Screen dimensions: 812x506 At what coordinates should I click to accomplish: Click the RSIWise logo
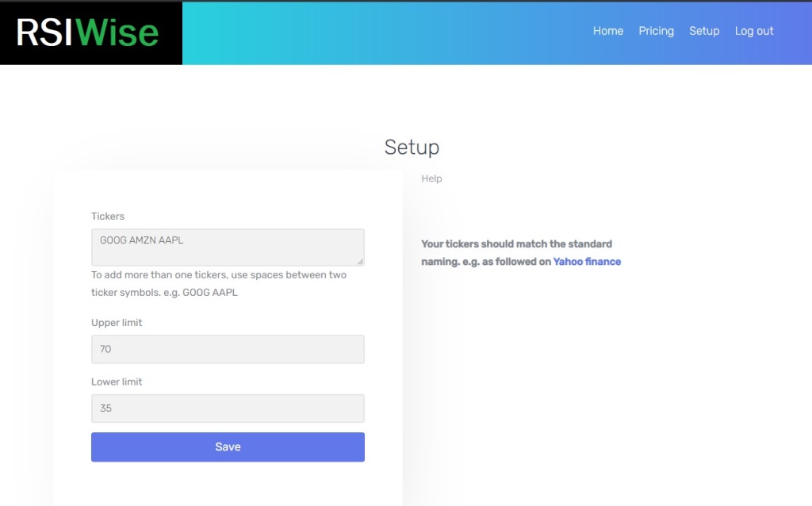coord(88,33)
